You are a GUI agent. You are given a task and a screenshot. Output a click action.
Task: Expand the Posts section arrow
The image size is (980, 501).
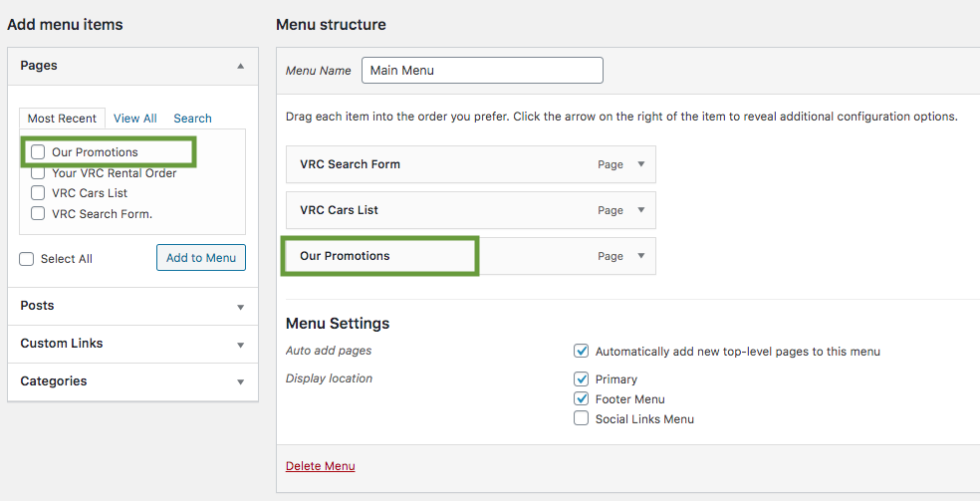pos(241,307)
